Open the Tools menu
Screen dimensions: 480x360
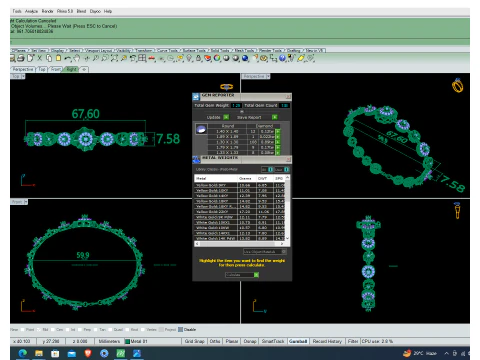pos(17,11)
